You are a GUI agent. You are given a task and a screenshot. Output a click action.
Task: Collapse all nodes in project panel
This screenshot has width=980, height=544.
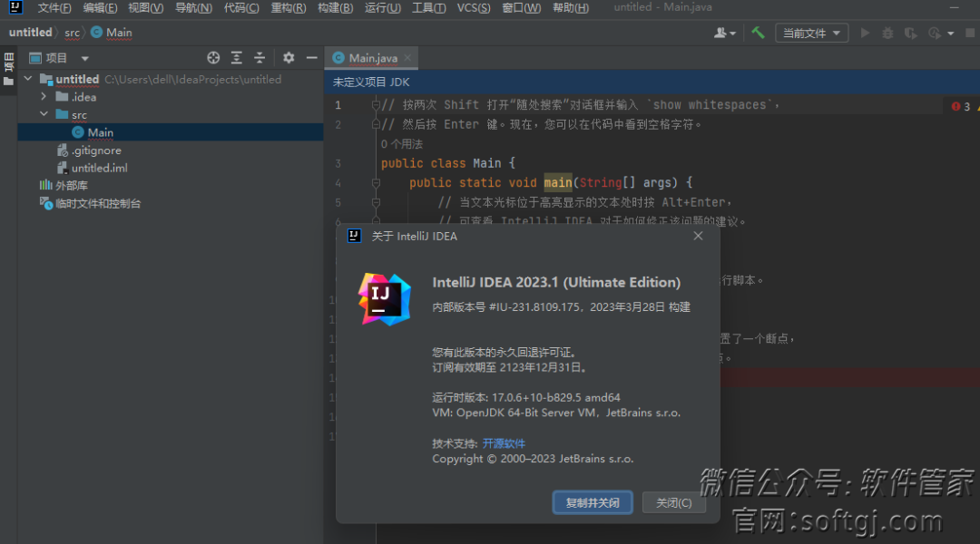click(x=260, y=58)
